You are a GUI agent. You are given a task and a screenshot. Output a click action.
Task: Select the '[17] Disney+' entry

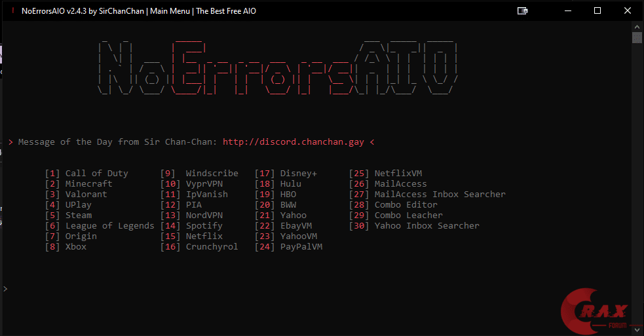286,174
